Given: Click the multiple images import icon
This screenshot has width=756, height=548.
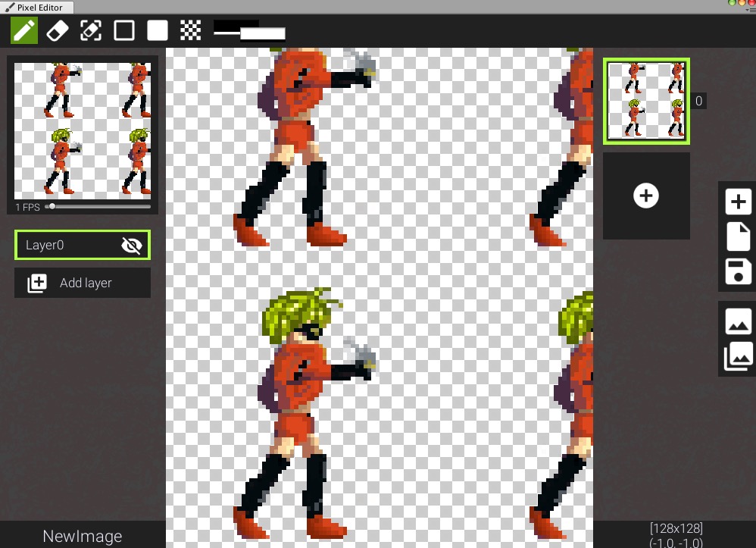Looking at the screenshot, I should (x=738, y=356).
